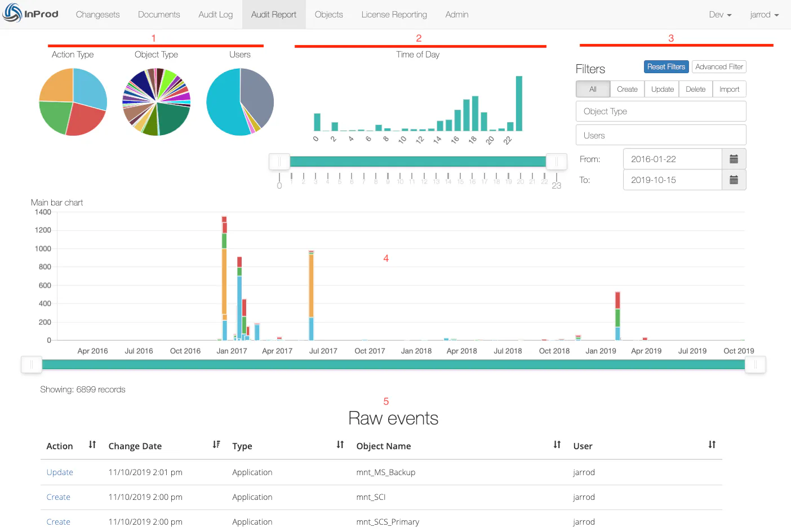Go to Documents tab
This screenshot has height=532, width=791.
159,15
